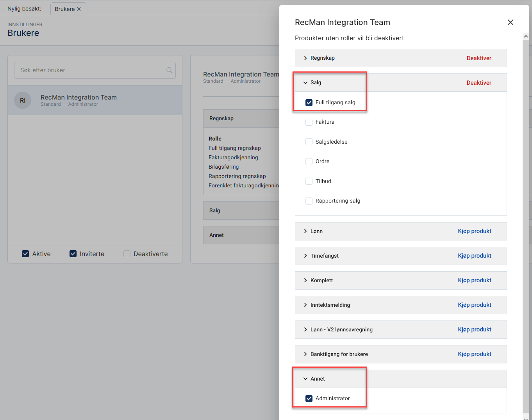Viewport: 532px width, 420px height.
Task: Uncheck the Administrator role
Action: pyautogui.click(x=309, y=399)
